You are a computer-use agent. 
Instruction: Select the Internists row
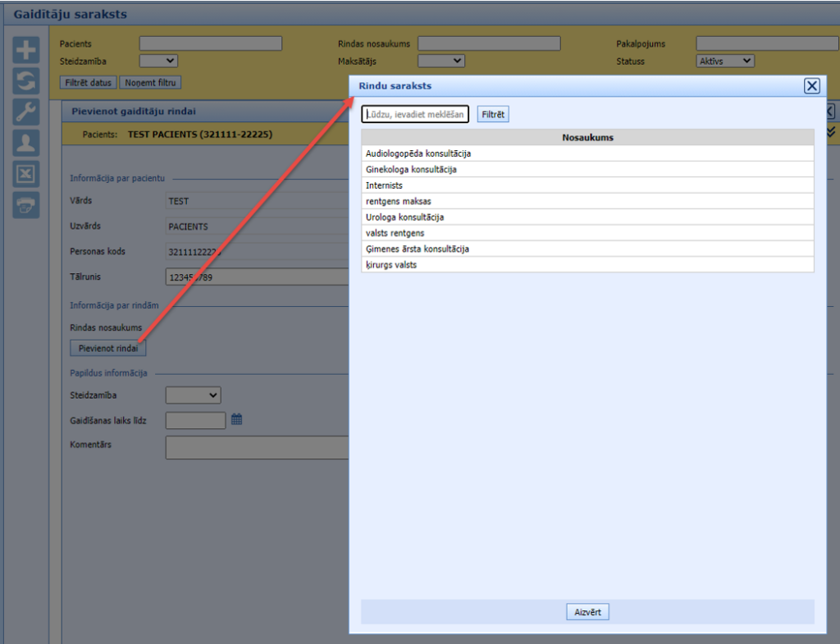point(385,185)
